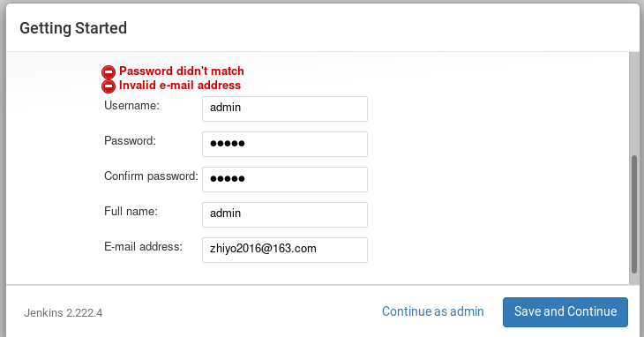Focus the Username field containing admin

285,109
